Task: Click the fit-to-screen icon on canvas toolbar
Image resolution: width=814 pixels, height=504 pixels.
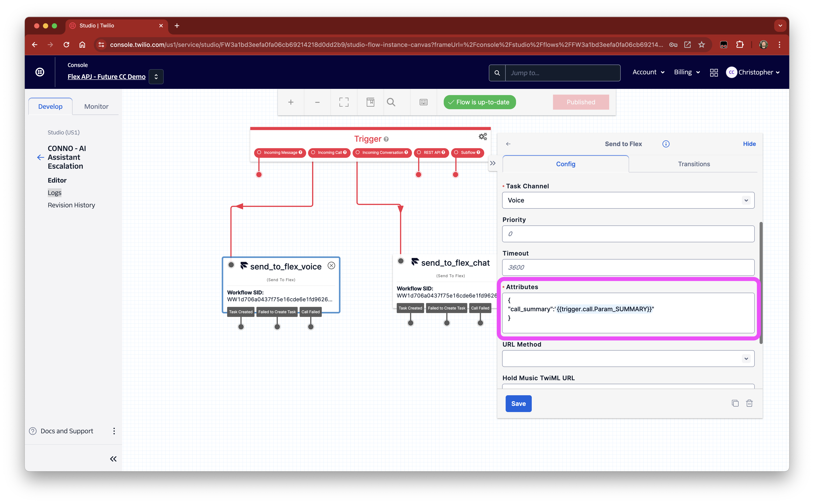Action: coord(344,102)
